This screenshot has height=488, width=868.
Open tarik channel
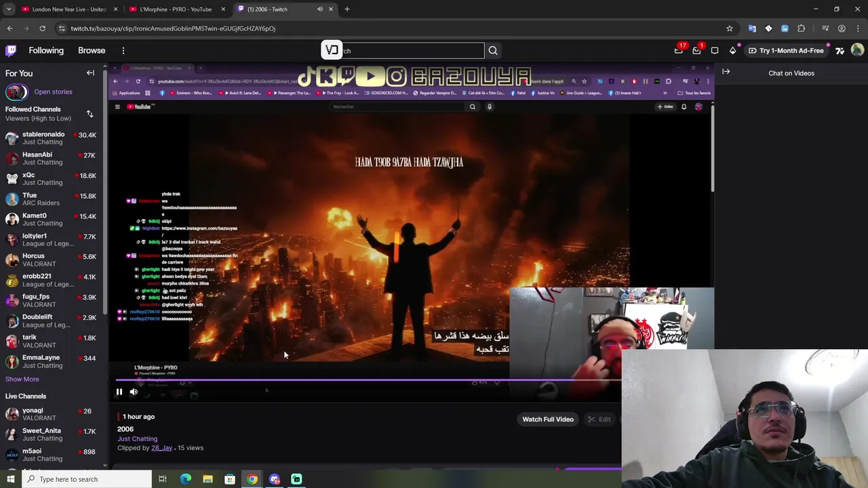(52, 342)
